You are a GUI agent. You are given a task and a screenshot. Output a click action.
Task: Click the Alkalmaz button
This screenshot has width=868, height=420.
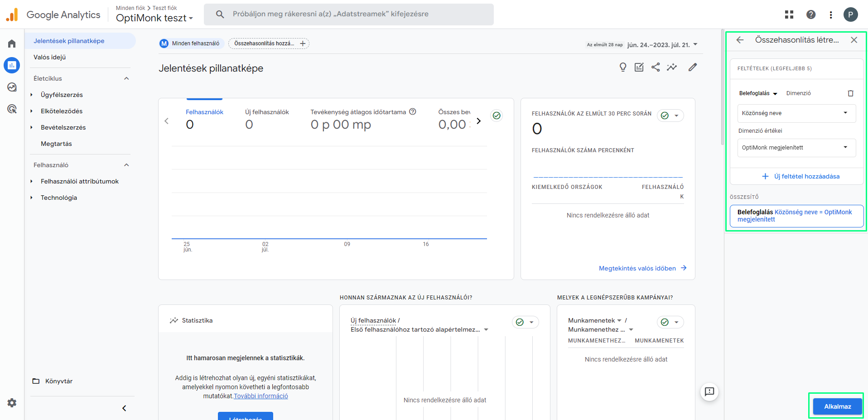coord(837,406)
